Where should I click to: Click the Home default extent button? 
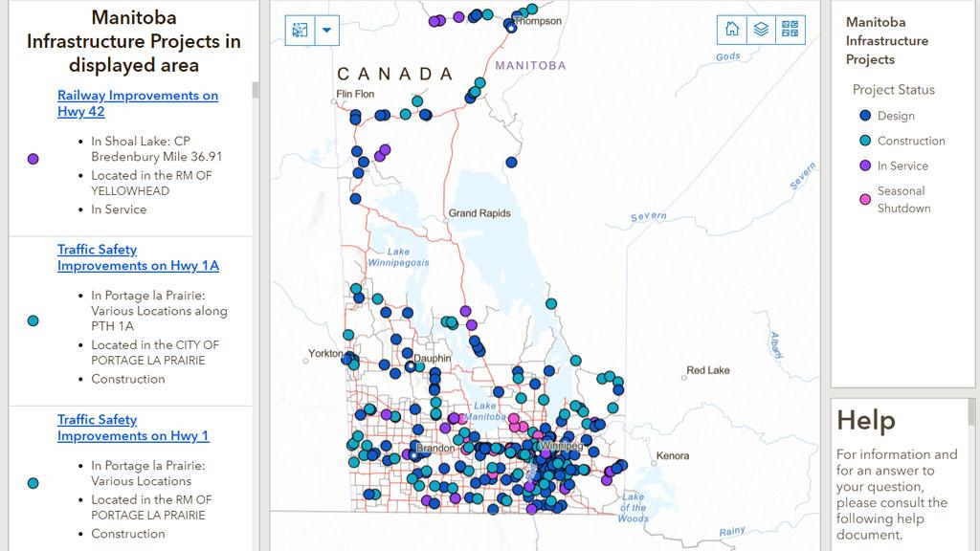pos(732,29)
